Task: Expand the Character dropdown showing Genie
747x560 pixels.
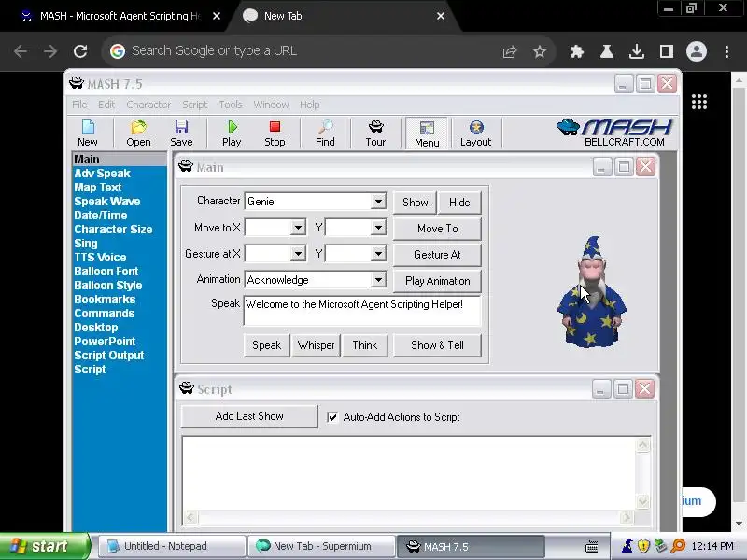Action: click(x=378, y=202)
